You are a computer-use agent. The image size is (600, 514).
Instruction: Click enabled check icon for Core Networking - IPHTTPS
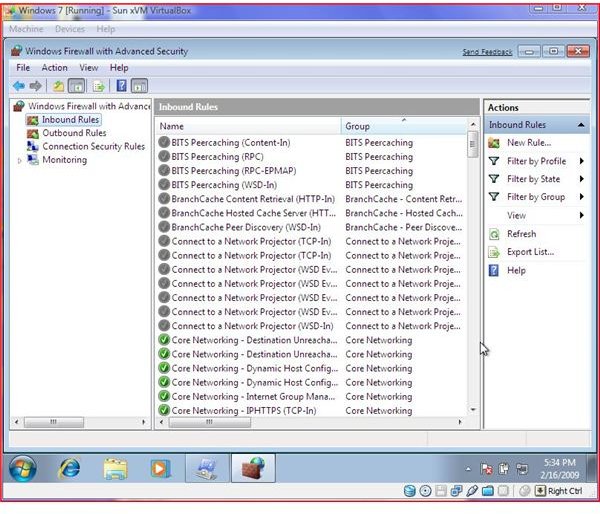tap(164, 410)
